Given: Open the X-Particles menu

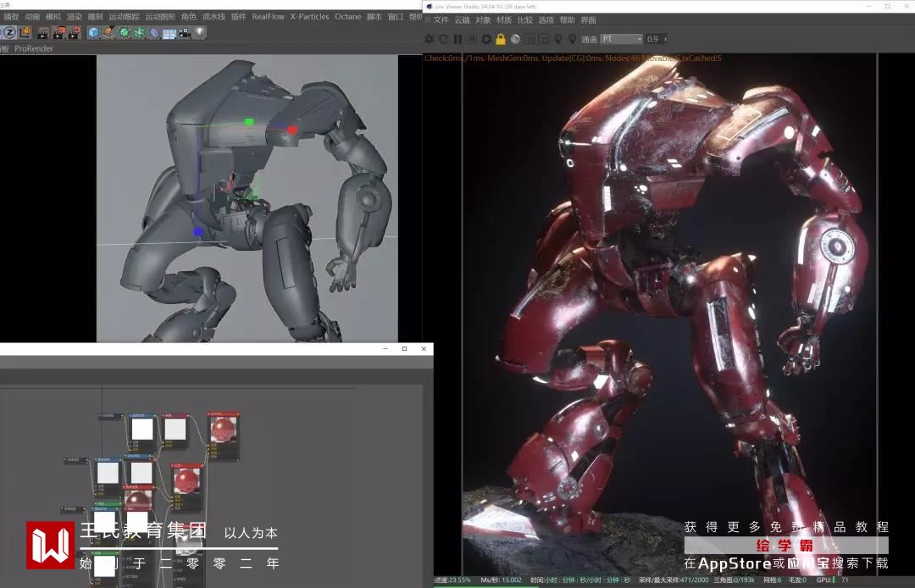Looking at the screenshot, I should (x=308, y=16).
